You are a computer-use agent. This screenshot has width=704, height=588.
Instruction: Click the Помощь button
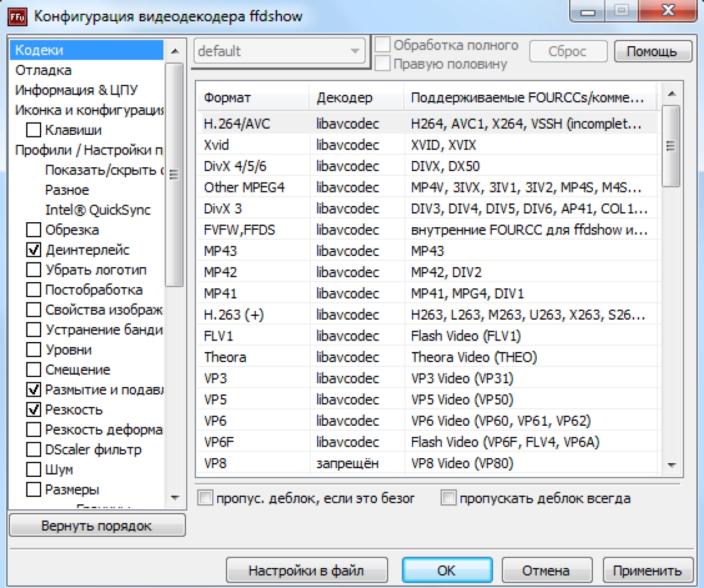[652, 51]
